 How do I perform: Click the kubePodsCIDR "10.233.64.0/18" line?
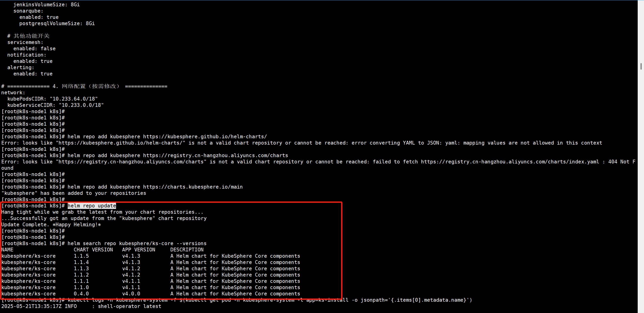click(53, 99)
